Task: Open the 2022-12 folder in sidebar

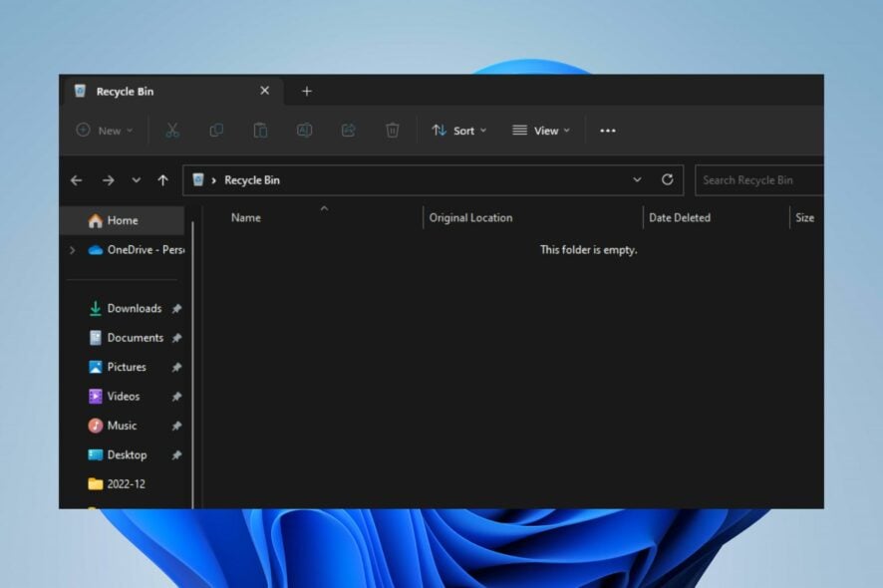Action: 118,484
